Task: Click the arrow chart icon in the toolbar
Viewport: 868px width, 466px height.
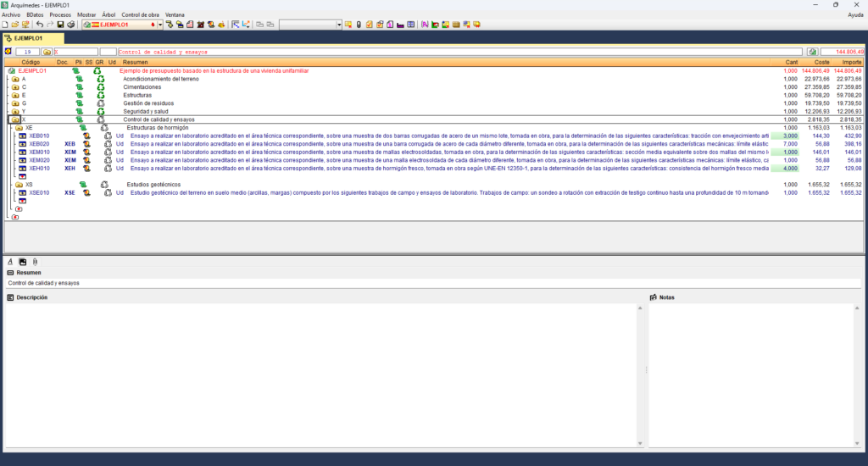Action: click(x=246, y=25)
